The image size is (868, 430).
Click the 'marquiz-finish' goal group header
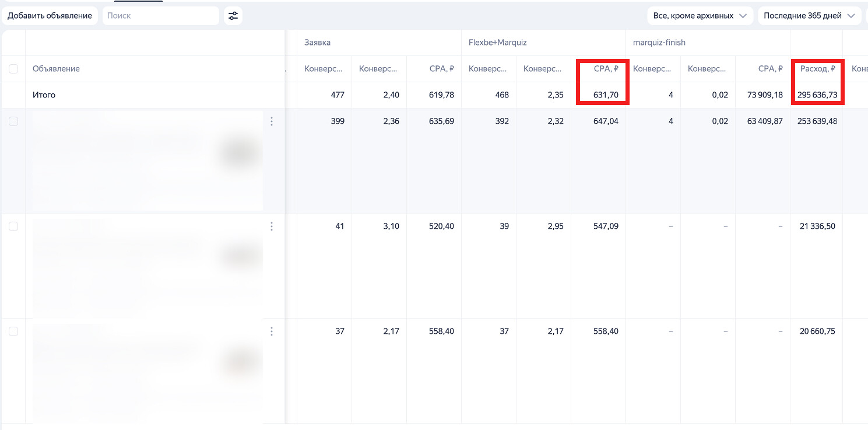(659, 43)
